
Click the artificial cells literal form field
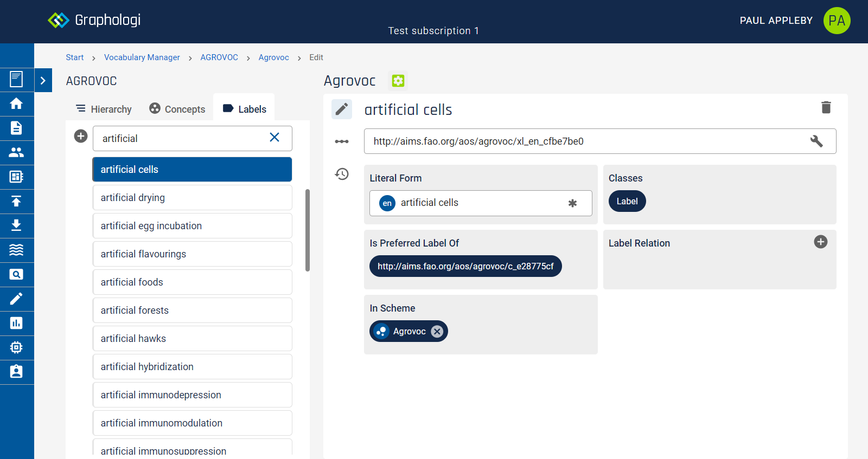[481, 203]
